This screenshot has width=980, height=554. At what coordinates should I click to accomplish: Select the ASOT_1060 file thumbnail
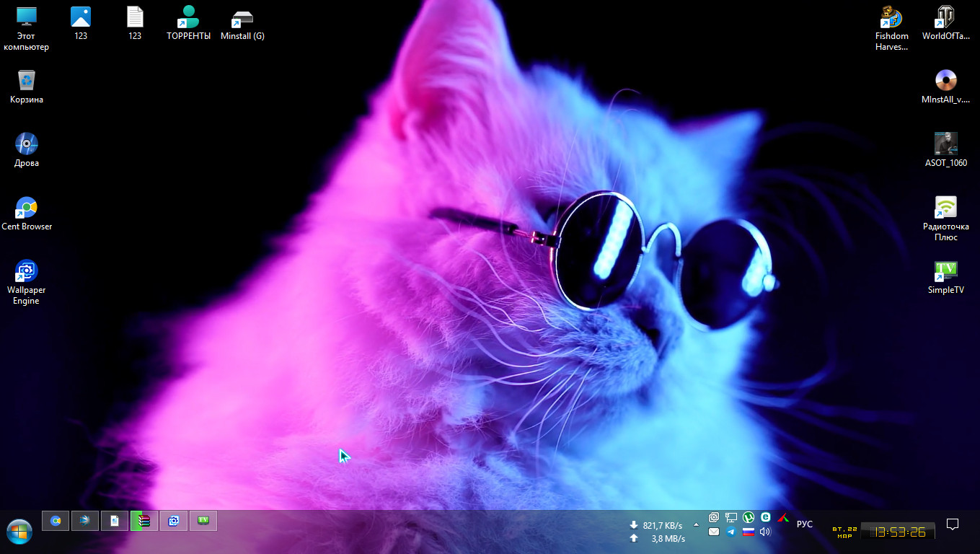(945, 144)
